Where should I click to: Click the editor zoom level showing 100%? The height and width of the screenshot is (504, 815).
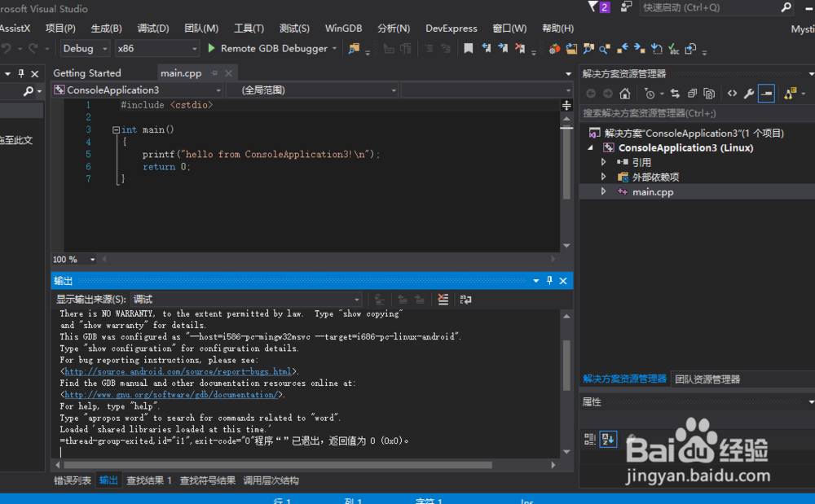[x=68, y=259]
